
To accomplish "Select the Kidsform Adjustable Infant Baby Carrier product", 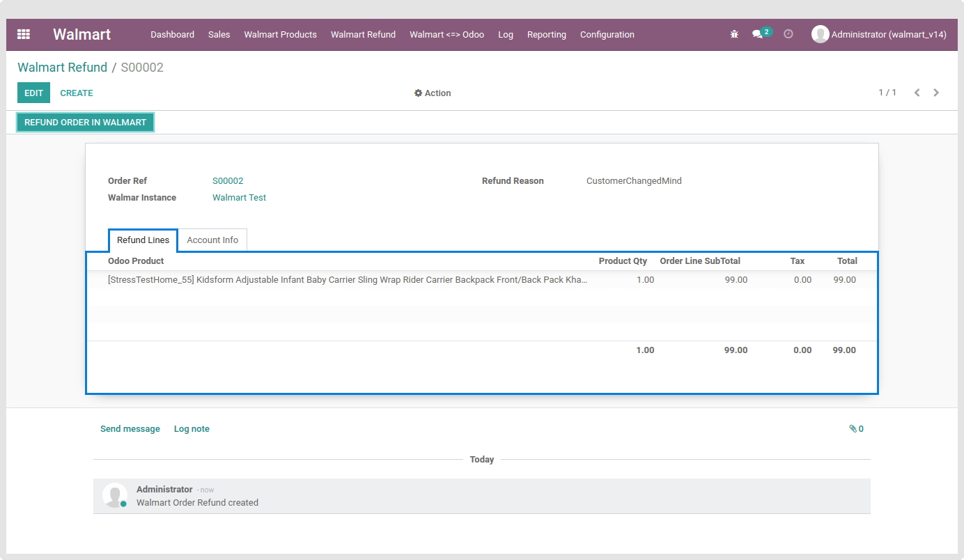I will 348,280.
